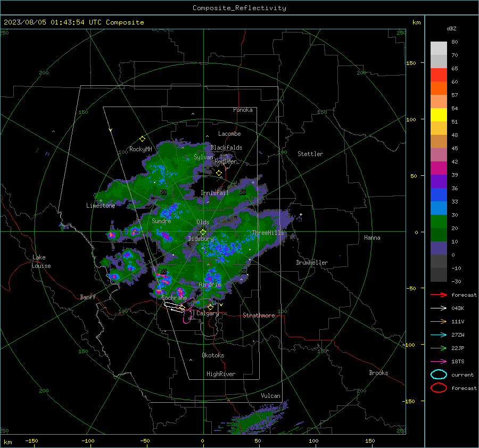Click the yellow diamond at radar center near Olds
479x448 pixels.
click(x=203, y=232)
